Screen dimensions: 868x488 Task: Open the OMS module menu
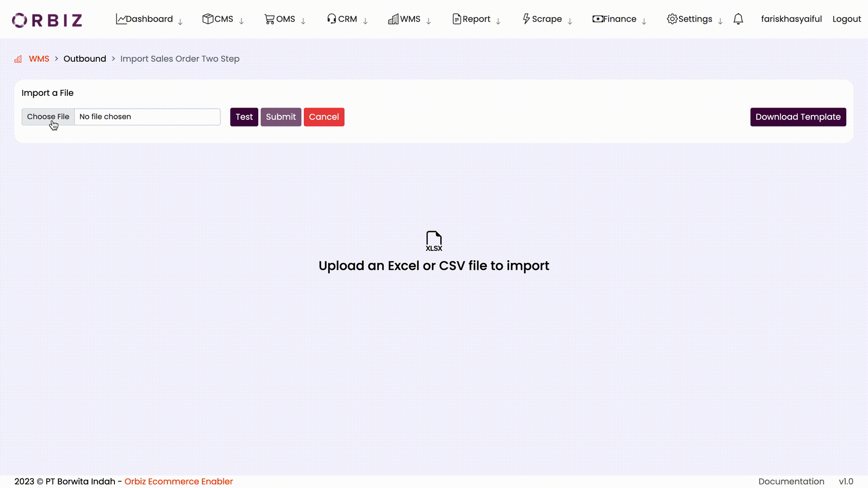pyautogui.click(x=286, y=19)
